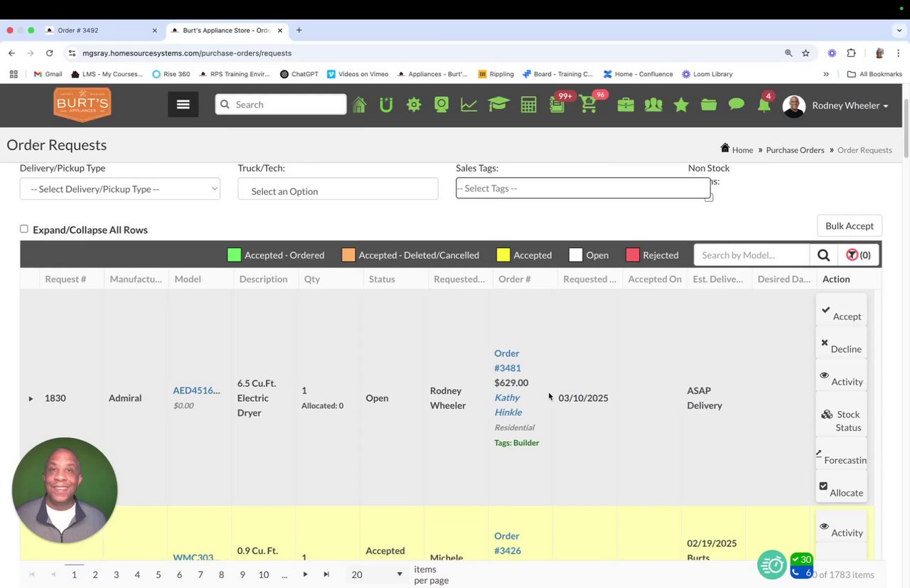Allocate request 1830
Viewport: 910px width, 588px height.
pos(841,487)
